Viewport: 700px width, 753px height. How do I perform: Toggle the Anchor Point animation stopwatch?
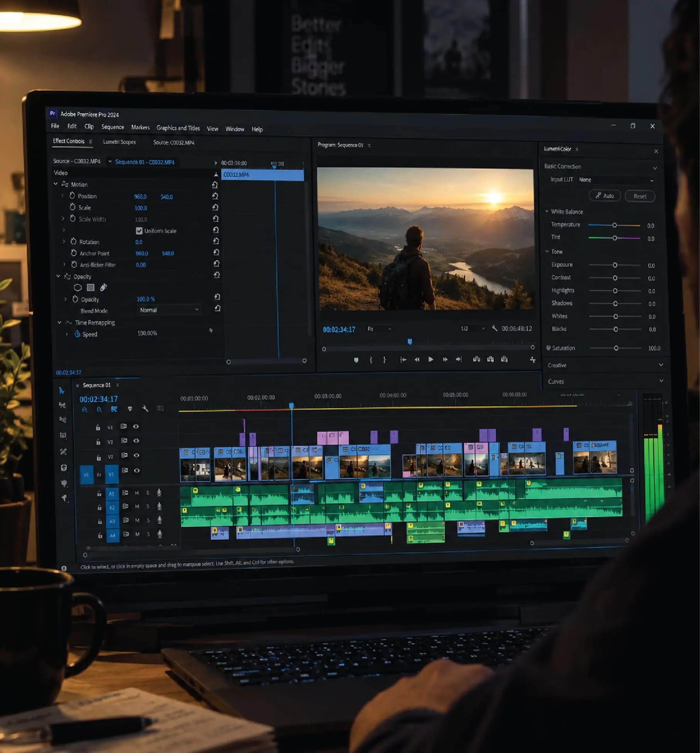[74, 253]
